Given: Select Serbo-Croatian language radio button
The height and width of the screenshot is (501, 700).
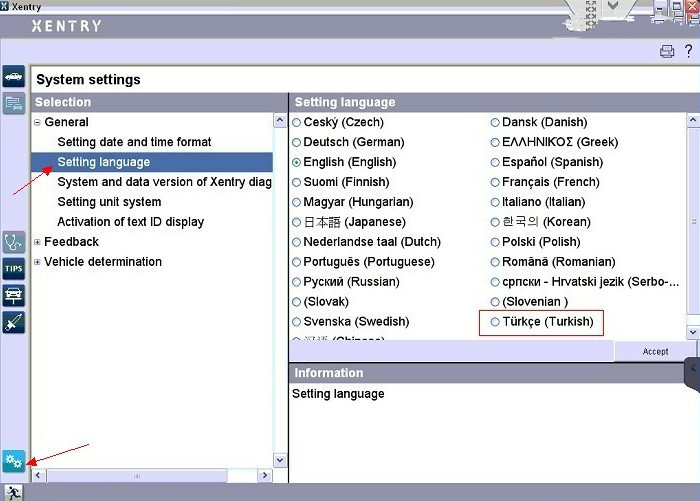Looking at the screenshot, I should (x=495, y=282).
